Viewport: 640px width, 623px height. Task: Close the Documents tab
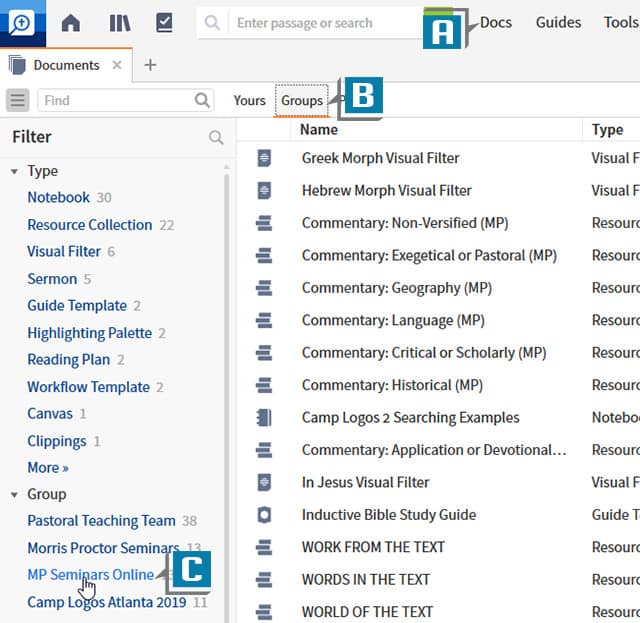(x=117, y=65)
